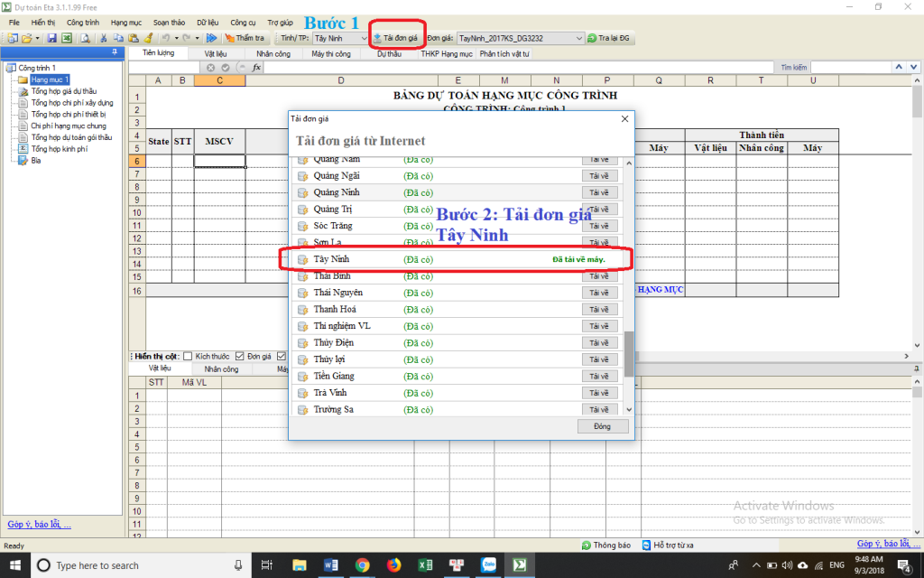
Task: Switch to the Phân tích vật tư tab
Action: pyautogui.click(x=504, y=54)
